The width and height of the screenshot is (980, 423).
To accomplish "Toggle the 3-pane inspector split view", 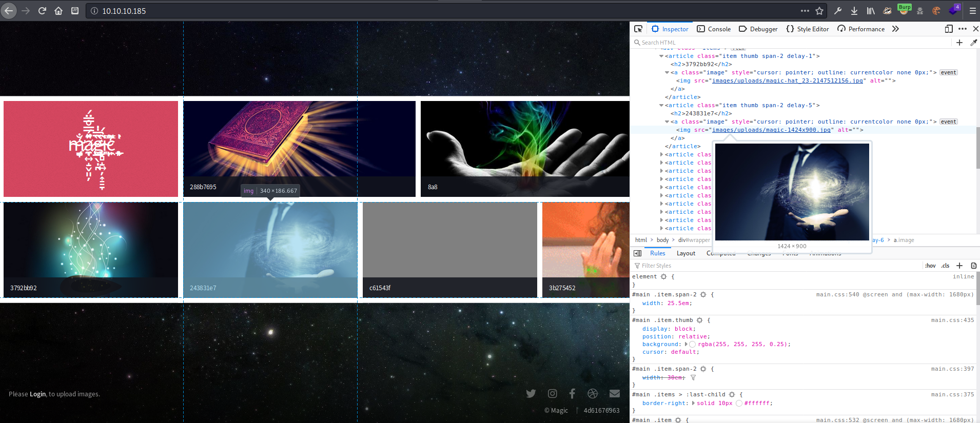I will click(x=638, y=253).
